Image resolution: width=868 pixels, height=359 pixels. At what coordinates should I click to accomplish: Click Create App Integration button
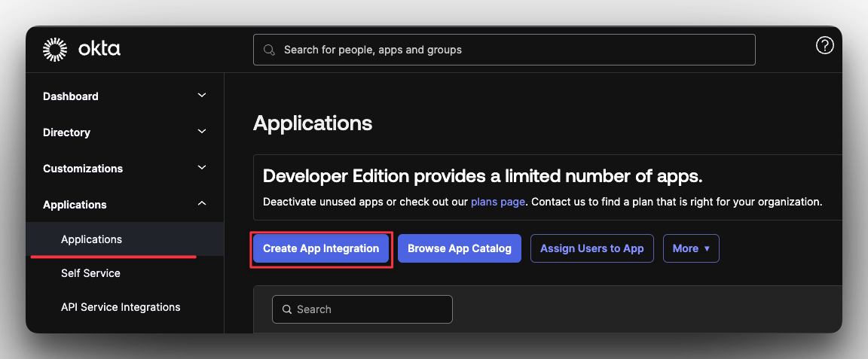click(x=321, y=248)
